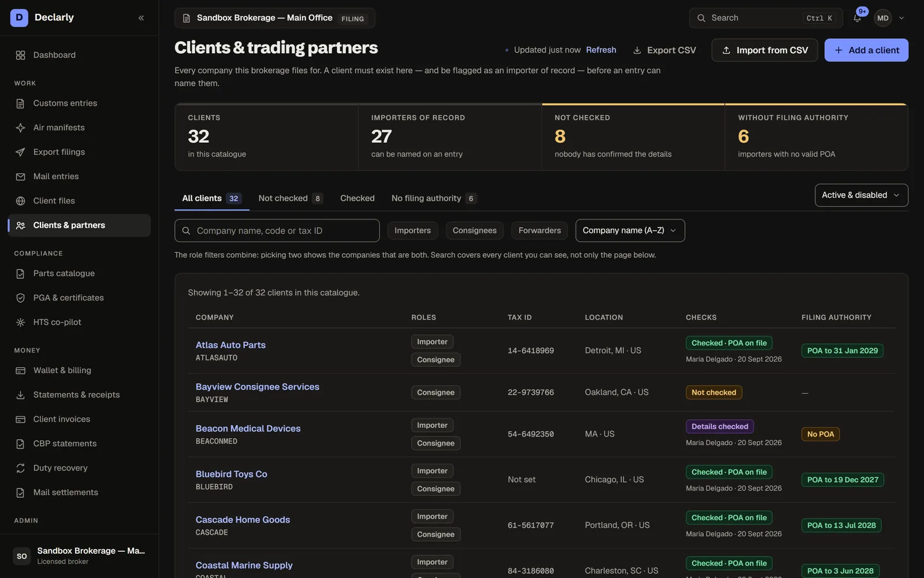Open the Cascade Home Goods link
This screenshot has height=578, width=924.
pyautogui.click(x=243, y=520)
